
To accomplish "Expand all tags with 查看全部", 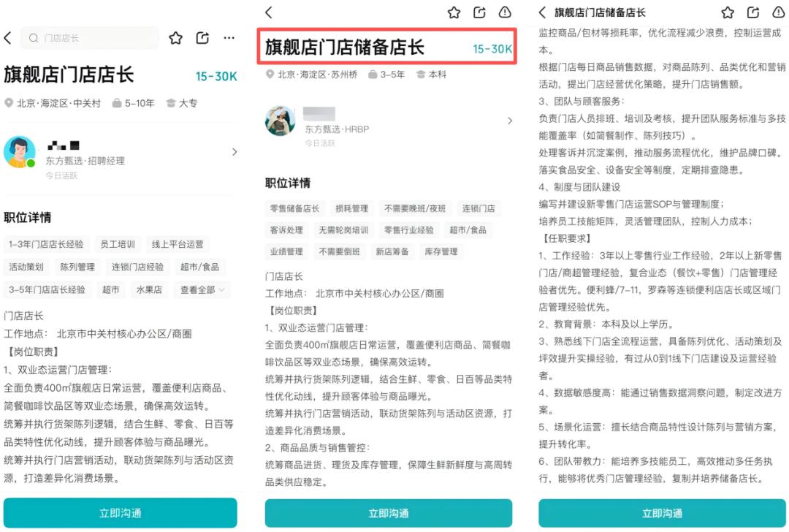I will pyautogui.click(x=203, y=289).
